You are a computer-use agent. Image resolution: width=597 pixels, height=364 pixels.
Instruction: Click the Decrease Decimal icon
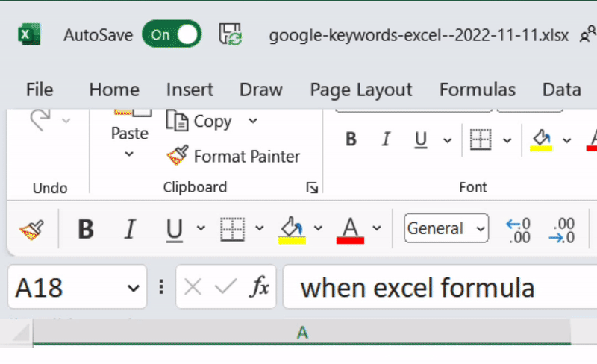tap(562, 230)
